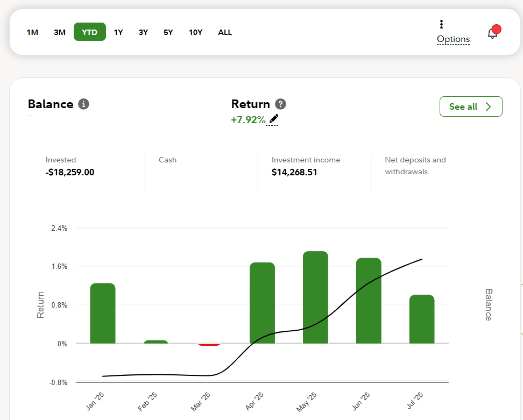The width and height of the screenshot is (523, 420).
Task: Choose the 10Y time range
Action: [x=195, y=32]
